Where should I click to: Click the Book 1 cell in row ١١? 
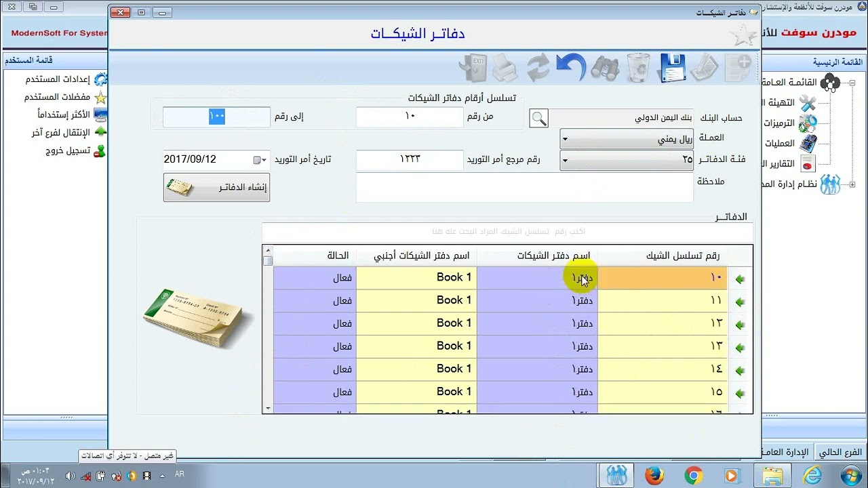click(416, 300)
